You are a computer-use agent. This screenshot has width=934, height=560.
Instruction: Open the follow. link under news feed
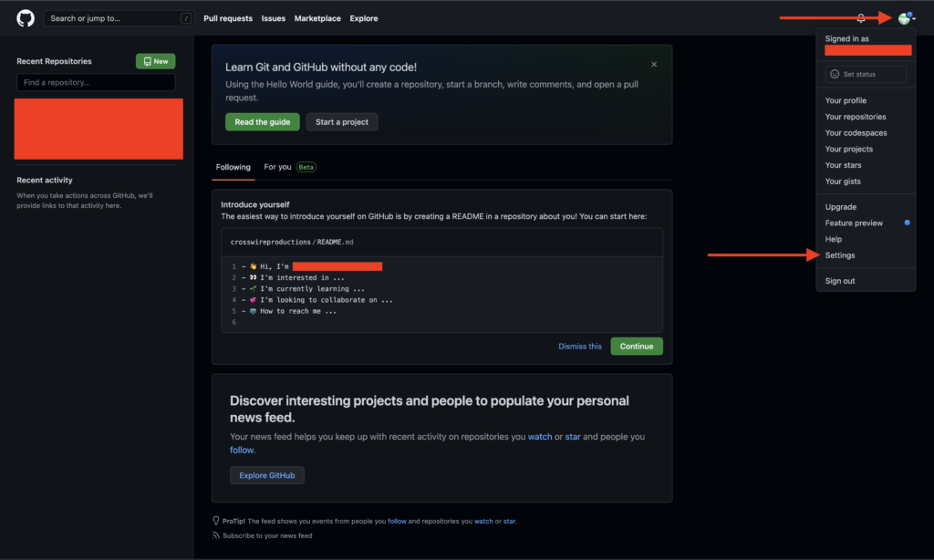click(x=243, y=450)
